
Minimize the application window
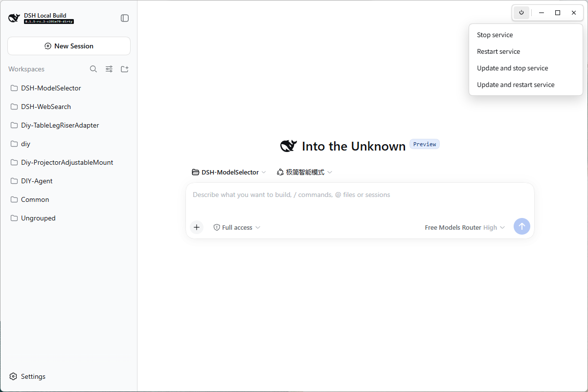point(542,13)
